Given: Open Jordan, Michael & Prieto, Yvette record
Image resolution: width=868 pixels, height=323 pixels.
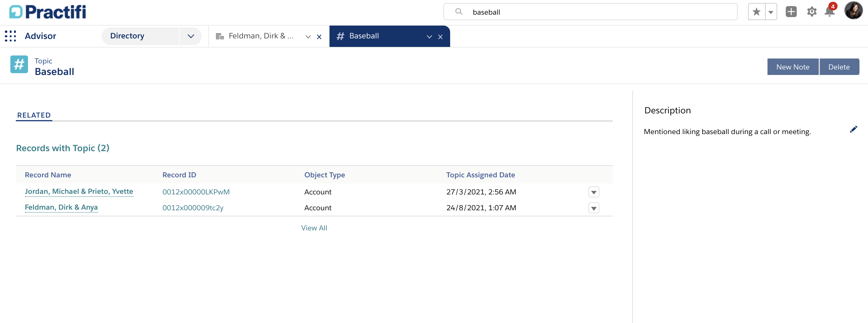Looking at the screenshot, I should (x=79, y=191).
